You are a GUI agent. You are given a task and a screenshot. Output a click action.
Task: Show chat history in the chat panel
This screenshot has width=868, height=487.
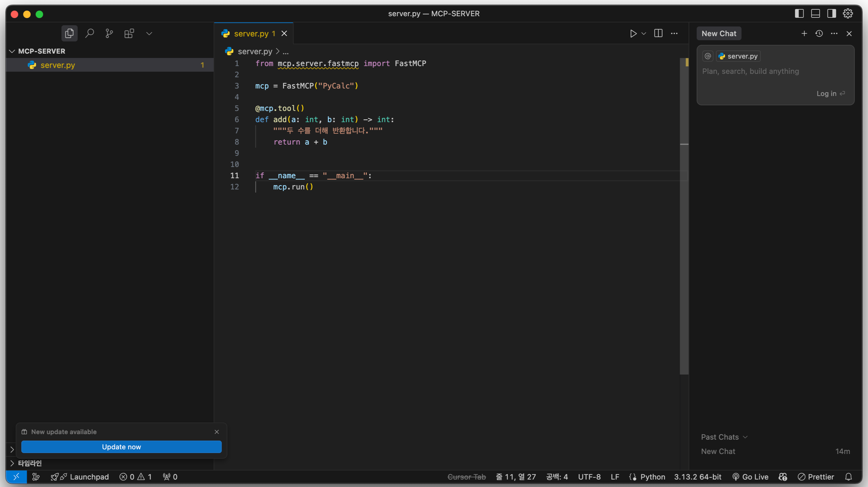click(819, 33)
